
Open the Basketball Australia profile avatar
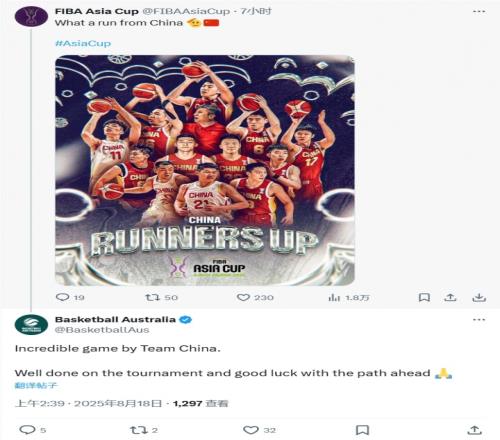tap(31, 324)
